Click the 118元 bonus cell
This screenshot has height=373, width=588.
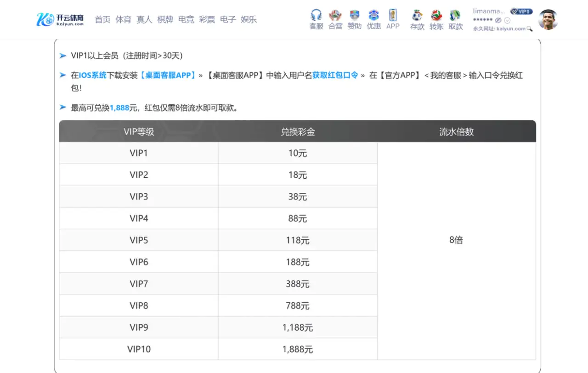point(298,240)
